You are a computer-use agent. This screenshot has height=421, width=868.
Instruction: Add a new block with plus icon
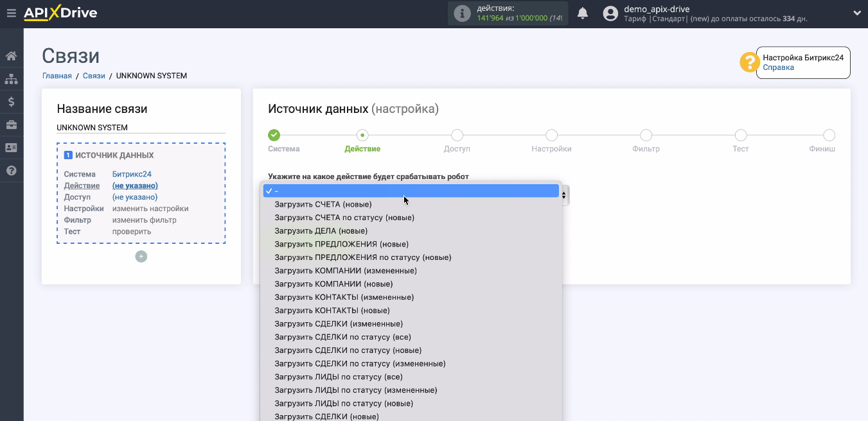click(x=141, y=257)
